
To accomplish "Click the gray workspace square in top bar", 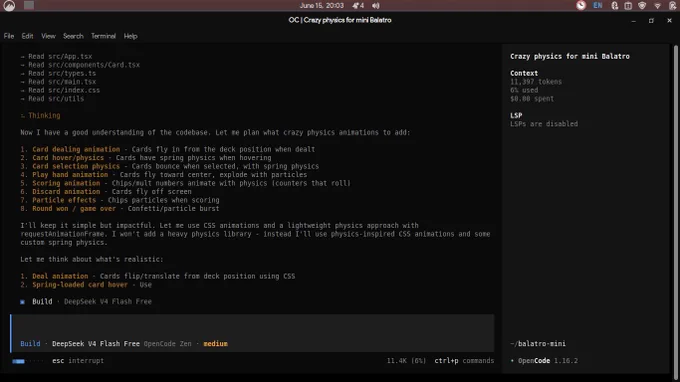I will tap(29, 5).
